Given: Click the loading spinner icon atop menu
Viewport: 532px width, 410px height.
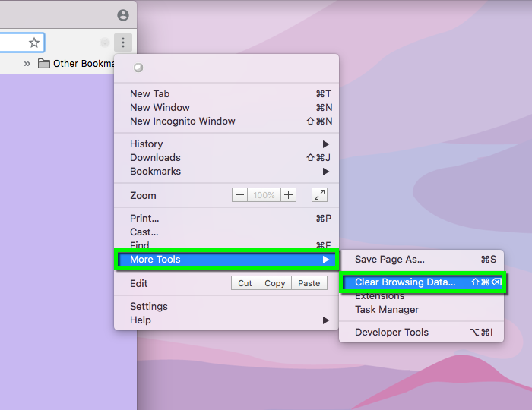Looking at the screenshot, I should pos(138,68).
